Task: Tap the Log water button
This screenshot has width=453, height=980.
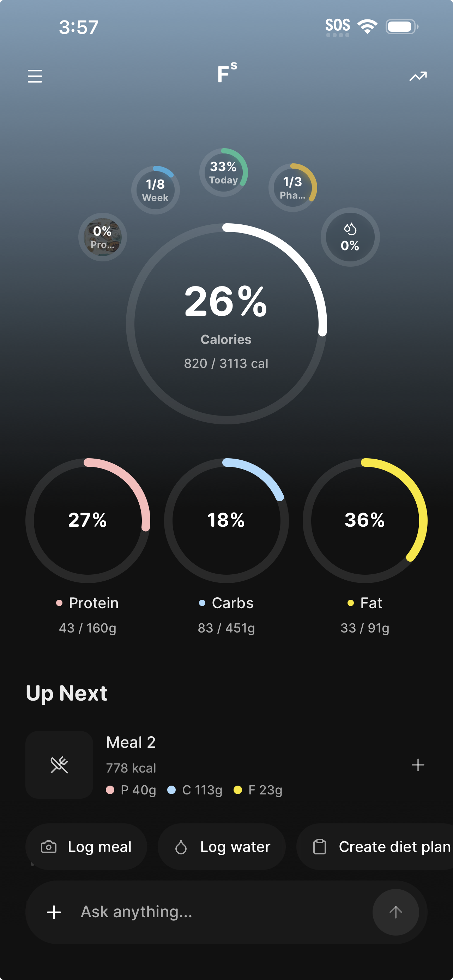Action: point(222,847)
